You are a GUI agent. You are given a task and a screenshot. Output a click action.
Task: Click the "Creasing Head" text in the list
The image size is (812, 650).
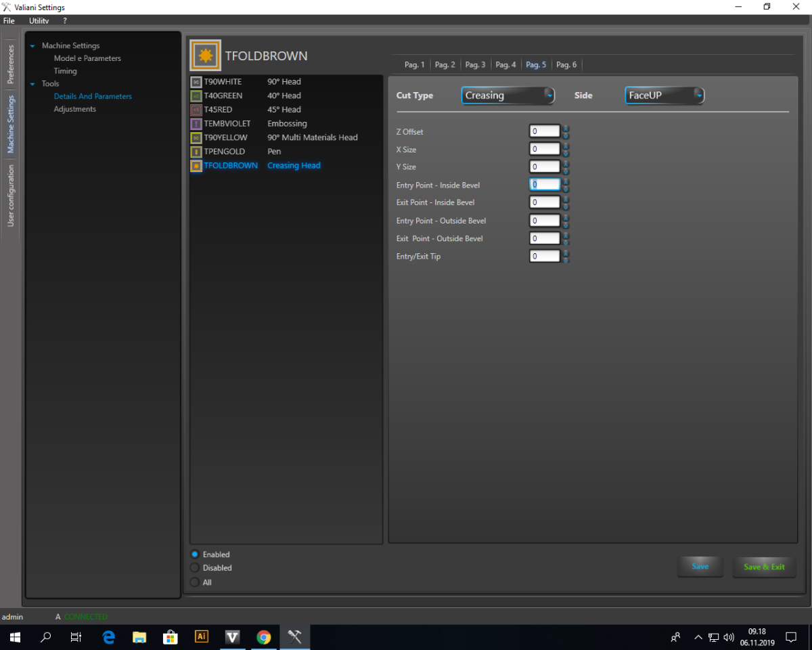pos(294,165)
